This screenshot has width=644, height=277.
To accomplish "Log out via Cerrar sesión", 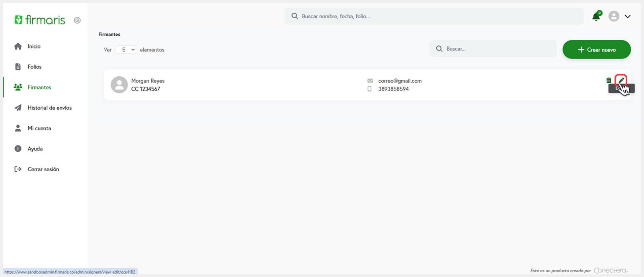I will [43, 169].
